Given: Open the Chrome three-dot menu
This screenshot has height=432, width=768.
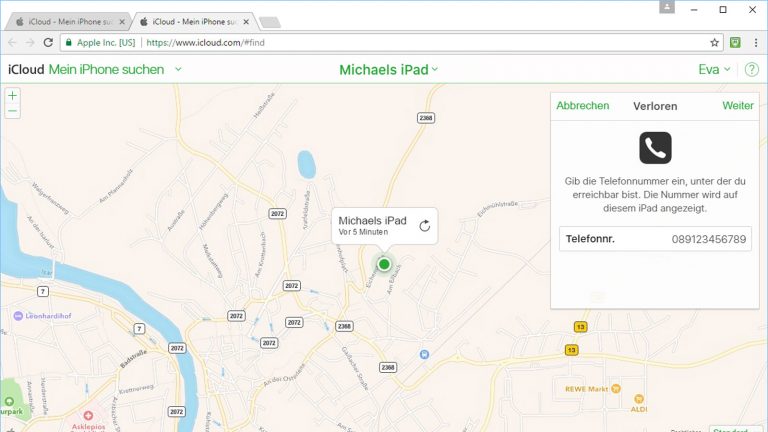Looking at the screenshot, I should click(755, 43).
